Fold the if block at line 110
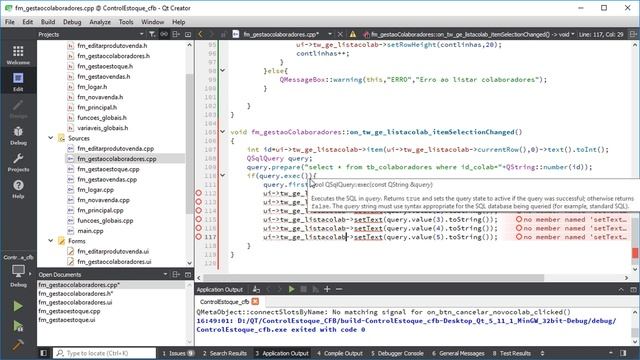640x360 pixels. pyautogui.click(x=222, y=176)
